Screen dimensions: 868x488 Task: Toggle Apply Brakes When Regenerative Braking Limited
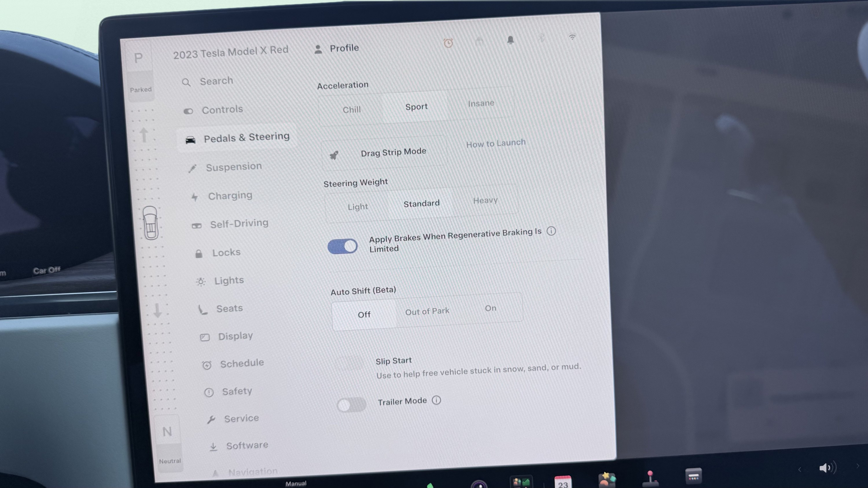pos(342,246)
